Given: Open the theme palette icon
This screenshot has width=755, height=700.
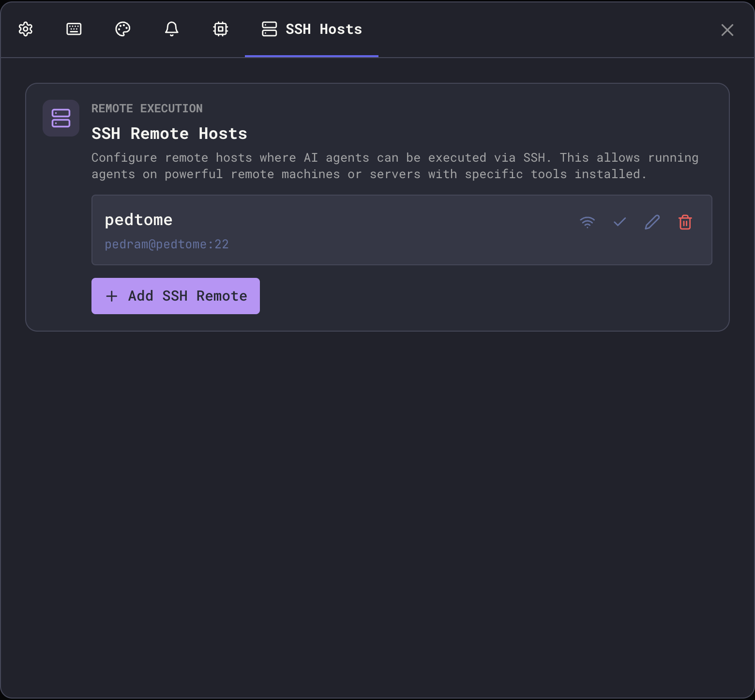Looking at the screenshot, I should (122, 29).
